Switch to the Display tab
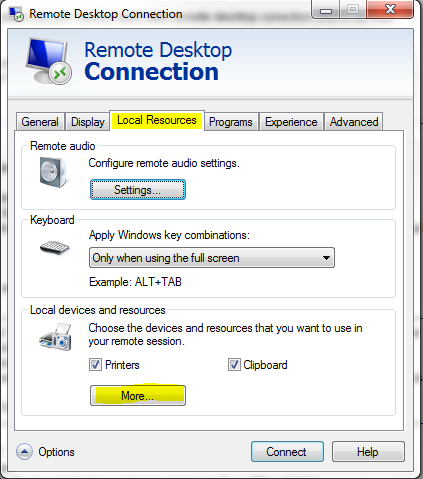 (x=88, y=122)
